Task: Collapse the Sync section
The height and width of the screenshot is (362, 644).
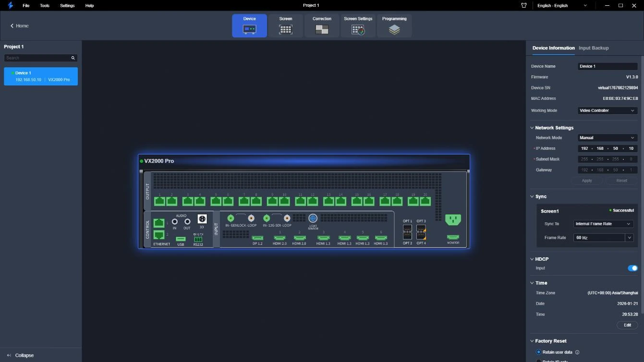Action: pos(532,196)
